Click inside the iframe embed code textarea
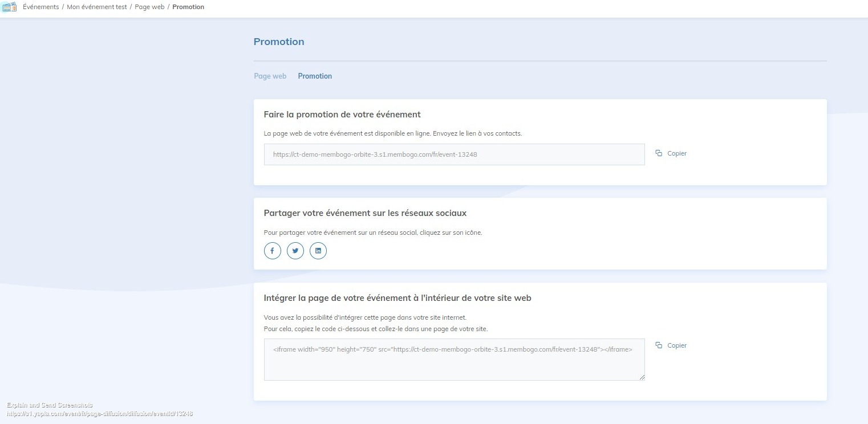The image size is (868, 424). 454,365
